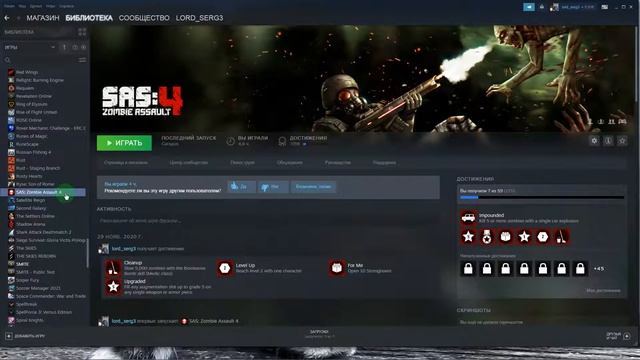640x360 pixels.
Task: Open the LORD_SERG3 profile tab
Action: (x=199, y=18)
